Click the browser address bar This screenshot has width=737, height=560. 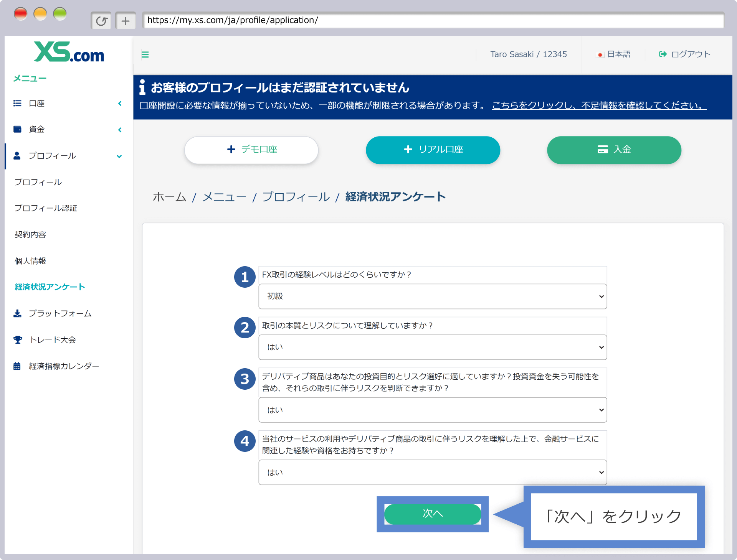(433, 20)
